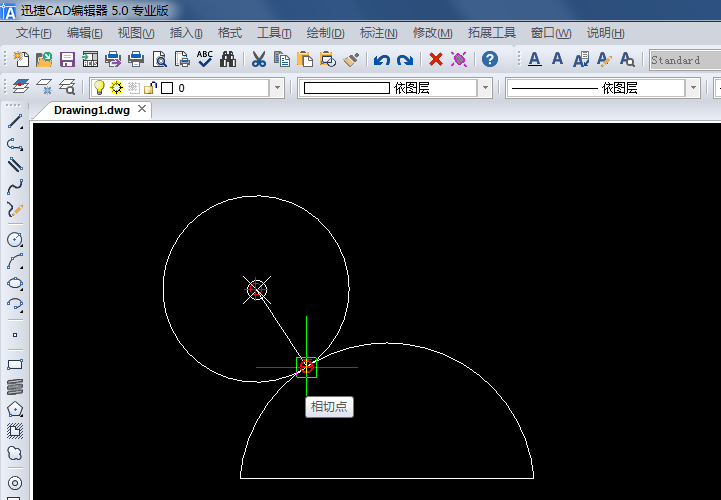Close the Drawing1.dwg tab
721x500 pixels.
(x=142, y=109)
